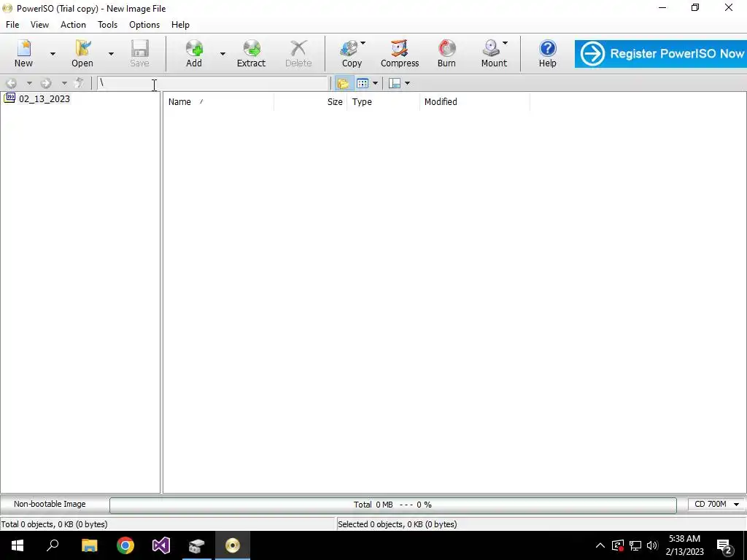Click PowerISO taskbar icon
This screenshot has width=747, height=560.
(x=233, y=545)
